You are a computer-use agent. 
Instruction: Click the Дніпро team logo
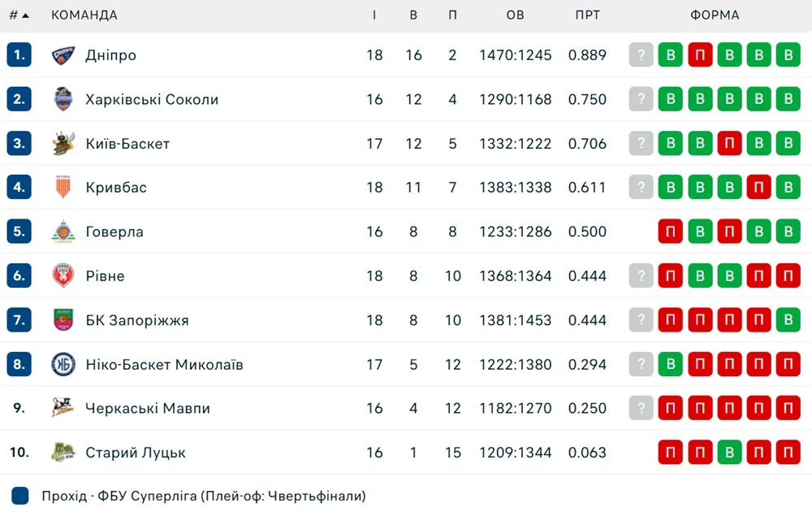(63, 55)
